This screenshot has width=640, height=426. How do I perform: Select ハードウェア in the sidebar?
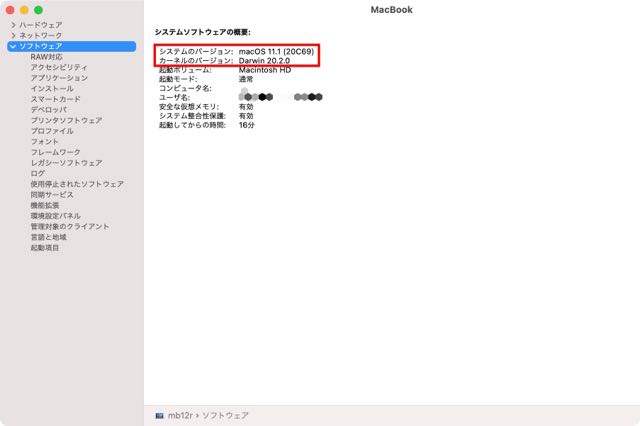pyautogui.click(x=41, y=25)
